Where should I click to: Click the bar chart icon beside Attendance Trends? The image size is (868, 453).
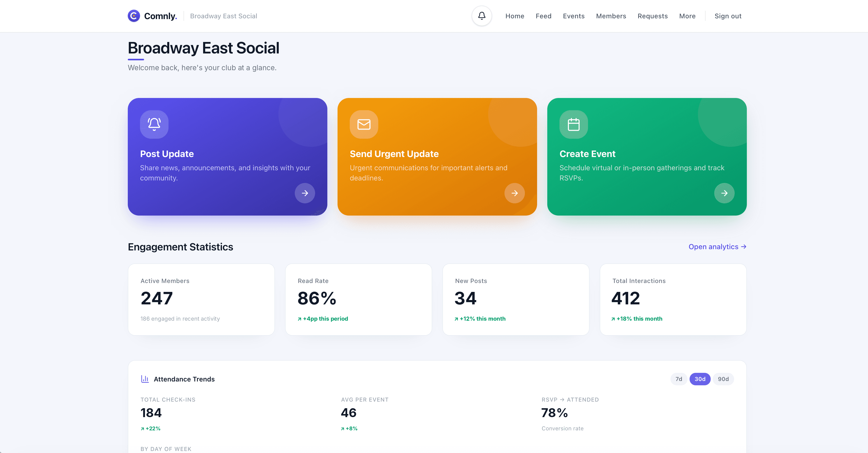[145, 379]
